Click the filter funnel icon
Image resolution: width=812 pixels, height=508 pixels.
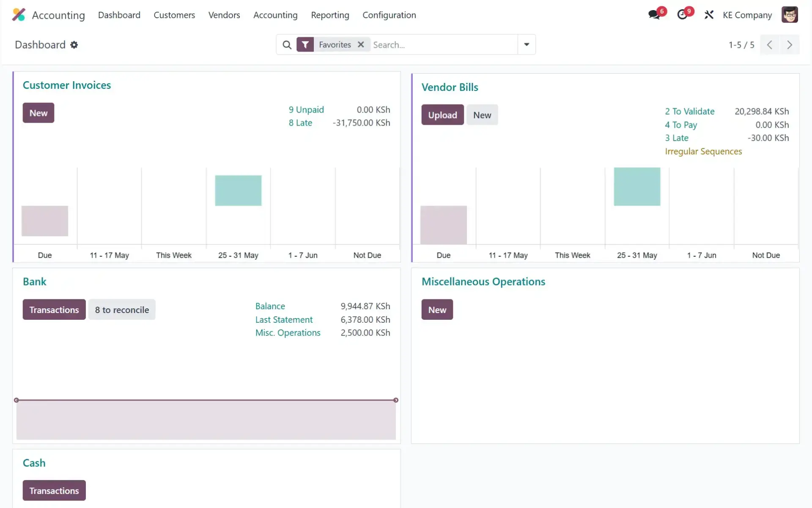click(305, 45)
